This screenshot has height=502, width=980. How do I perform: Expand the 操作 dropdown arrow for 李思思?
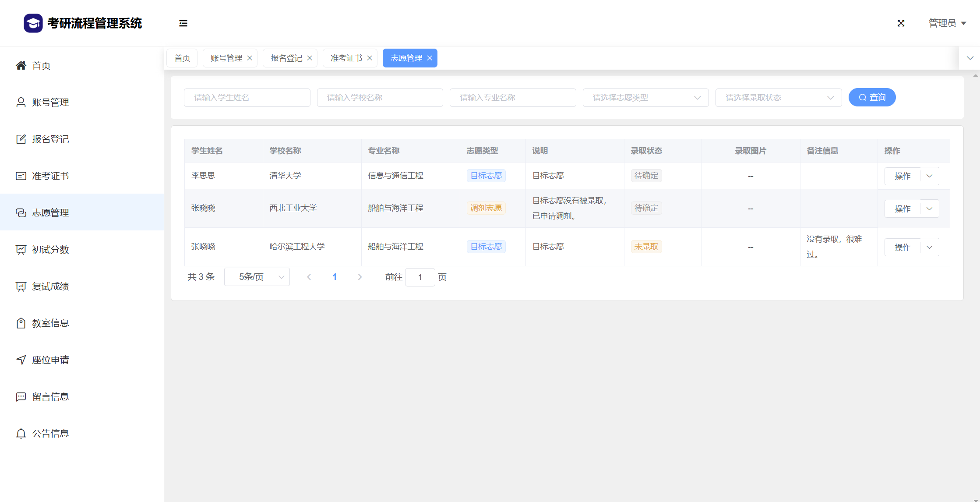(x=930, y=176)
